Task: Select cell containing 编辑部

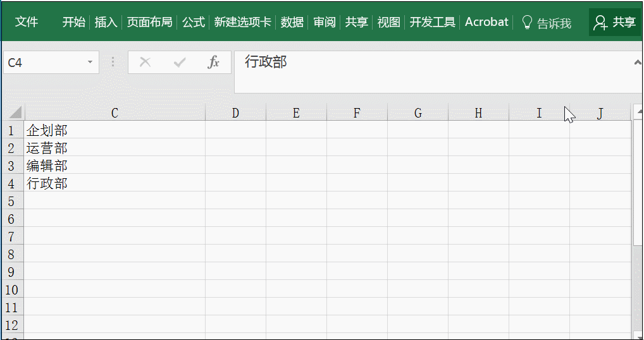Action: (x=115, y=166)
